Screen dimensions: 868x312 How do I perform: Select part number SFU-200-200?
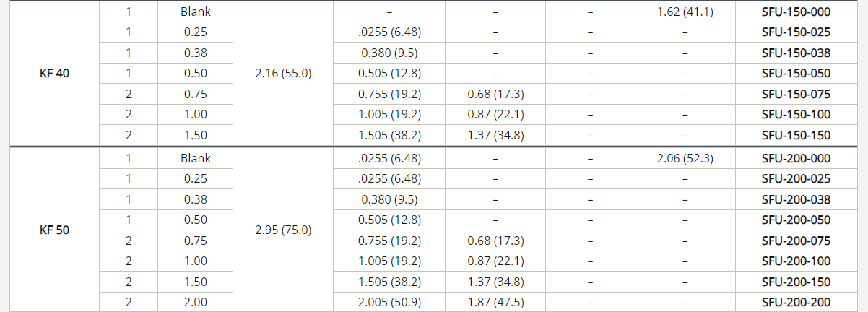(796, 302)
